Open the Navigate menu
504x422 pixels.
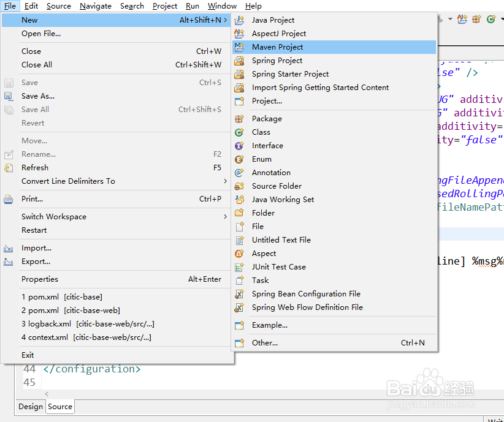[x=96, y=6]
